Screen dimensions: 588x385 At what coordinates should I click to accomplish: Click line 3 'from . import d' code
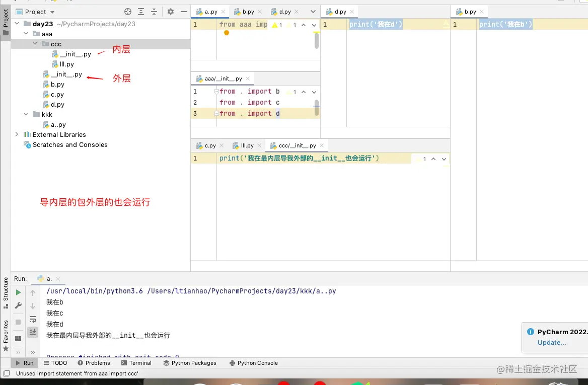point(249,113)
